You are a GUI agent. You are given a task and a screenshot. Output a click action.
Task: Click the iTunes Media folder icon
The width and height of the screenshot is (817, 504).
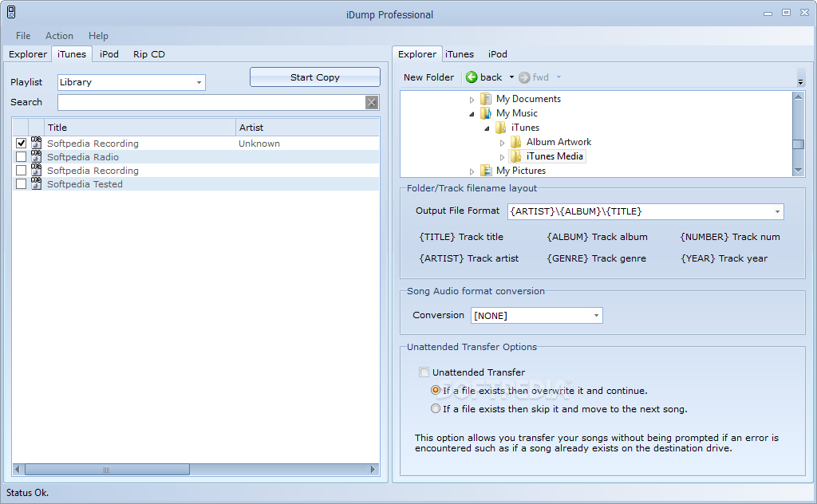point(516,156)
